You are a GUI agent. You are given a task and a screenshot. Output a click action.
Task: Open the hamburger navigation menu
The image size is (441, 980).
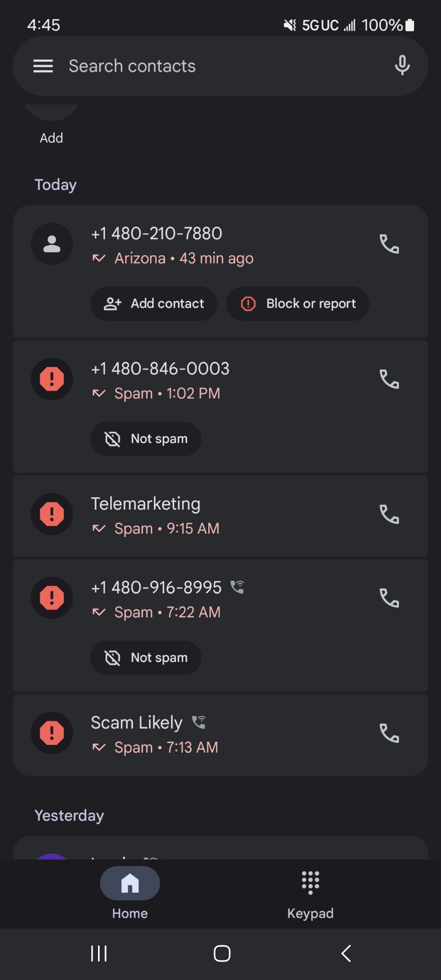pyautogui.click(x=43, y=66)
